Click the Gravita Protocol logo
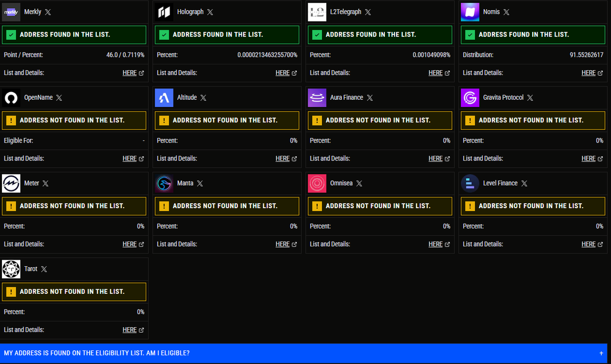Screen dimensions: 611x364 click(470, 97)
